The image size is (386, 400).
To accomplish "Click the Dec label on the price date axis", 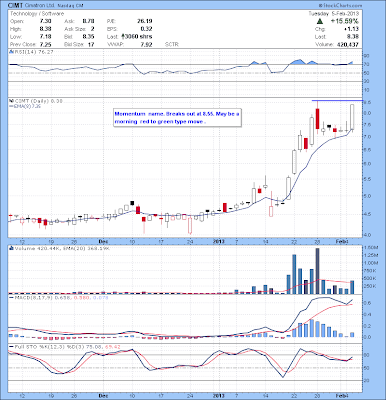I will (x=103, y=241).
